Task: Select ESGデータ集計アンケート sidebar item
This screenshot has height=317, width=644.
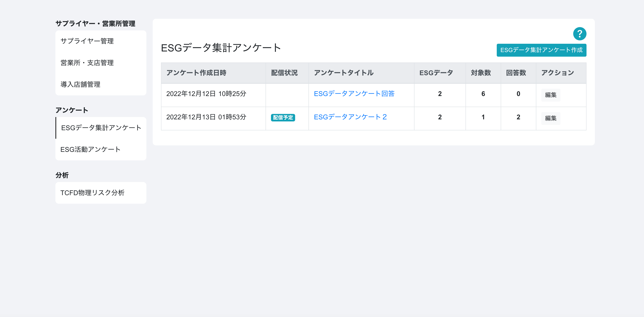Action: 101,128
